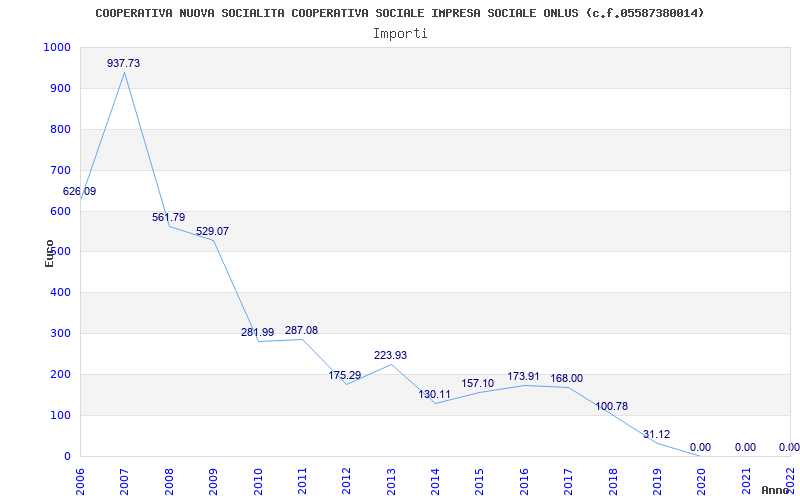Click the 700 y-axis tick label
Image resolution: width=800 pixels, height=500 pixels.
[x=61, y=170]
